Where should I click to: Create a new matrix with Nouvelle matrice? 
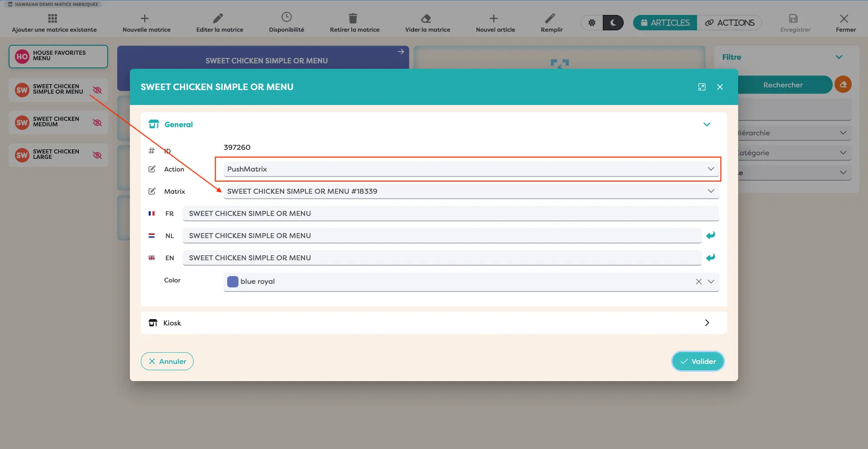(146, 23)
